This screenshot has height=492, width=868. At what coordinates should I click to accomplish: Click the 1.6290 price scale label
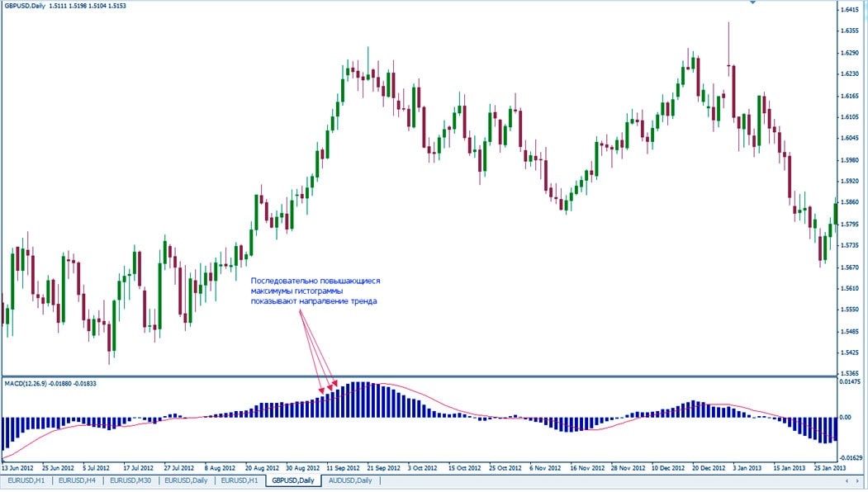click(x=850, y=53)
